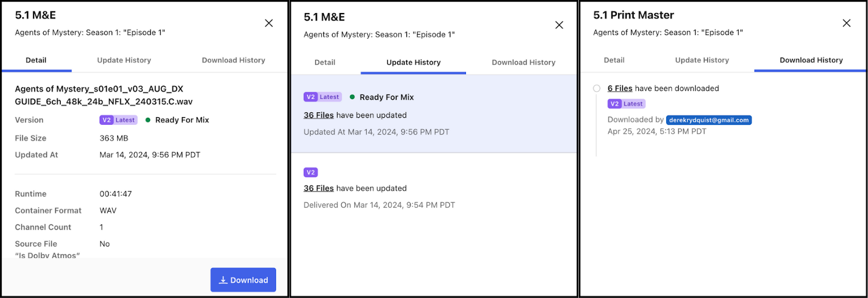Click V2 Latest badge in Detail version row
This screenshot has width=868, height=298.
tap(118, 120)
